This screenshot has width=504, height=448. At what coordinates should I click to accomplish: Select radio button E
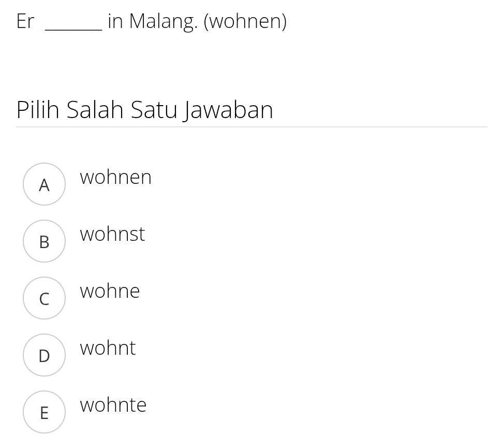(44, 412)
